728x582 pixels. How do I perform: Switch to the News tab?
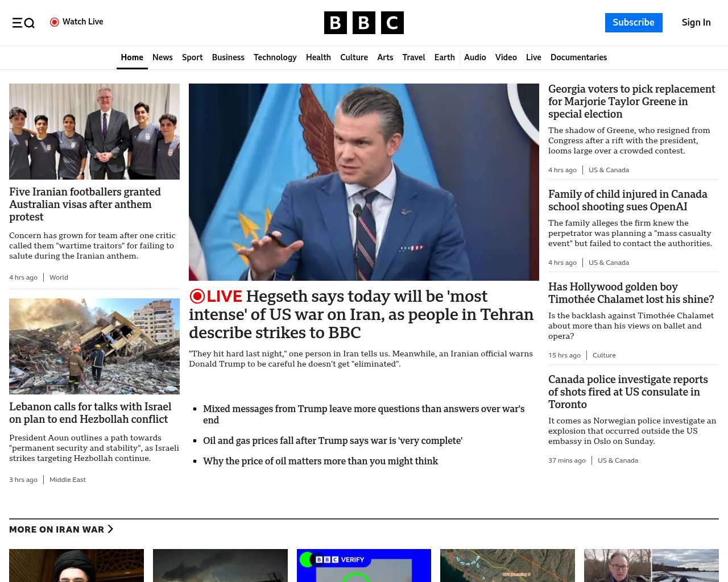click(162, 57)
